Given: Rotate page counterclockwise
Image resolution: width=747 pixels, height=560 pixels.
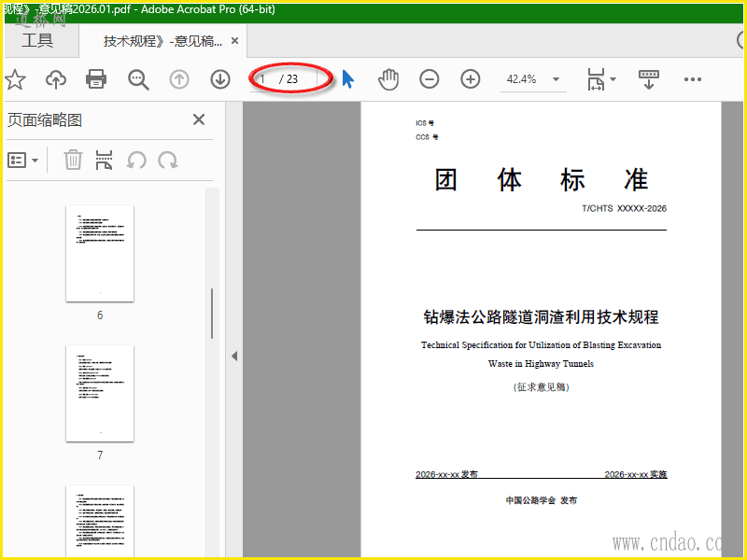Looking at the screenshot, I should [136, 160].
